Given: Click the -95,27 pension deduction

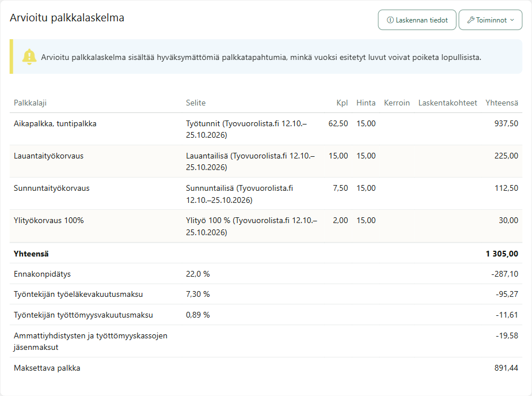Looking at the screenshot, I should (x=507, y=294).
